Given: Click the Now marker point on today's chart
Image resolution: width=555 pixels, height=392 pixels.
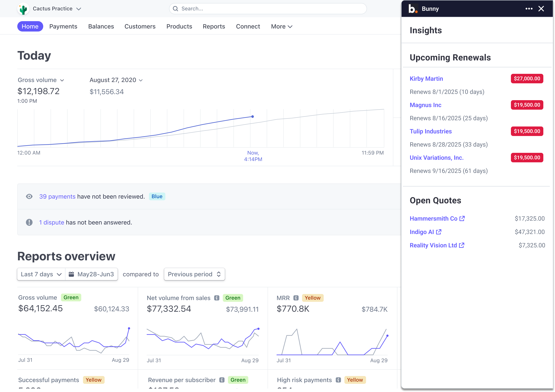Looking at the screenshot, I should point(252,117).
